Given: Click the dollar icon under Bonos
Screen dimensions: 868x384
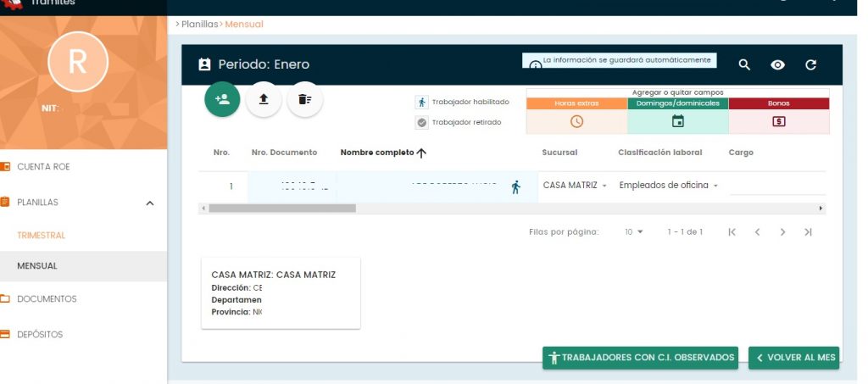Looking at the screenshot, I should pyautogui.click(x=778, y=121).
